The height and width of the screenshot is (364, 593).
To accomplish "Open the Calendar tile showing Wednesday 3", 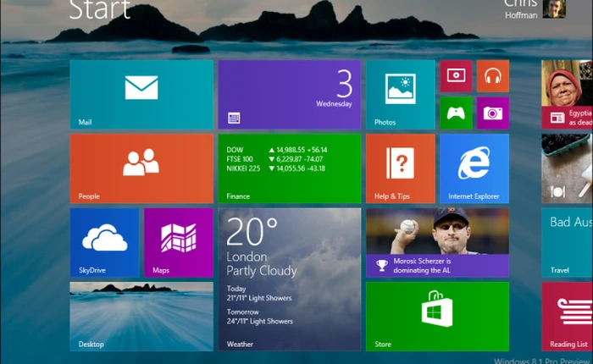I will pos(290,94).
